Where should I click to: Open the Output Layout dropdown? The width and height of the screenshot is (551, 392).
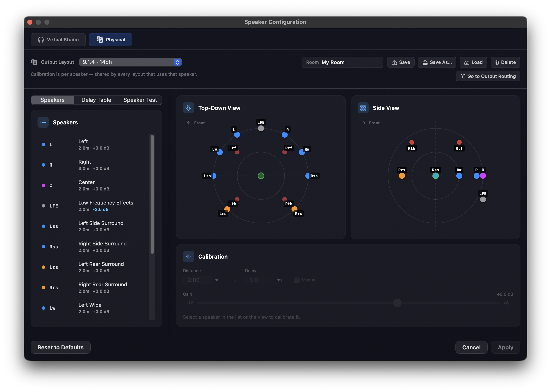[130, 62]
